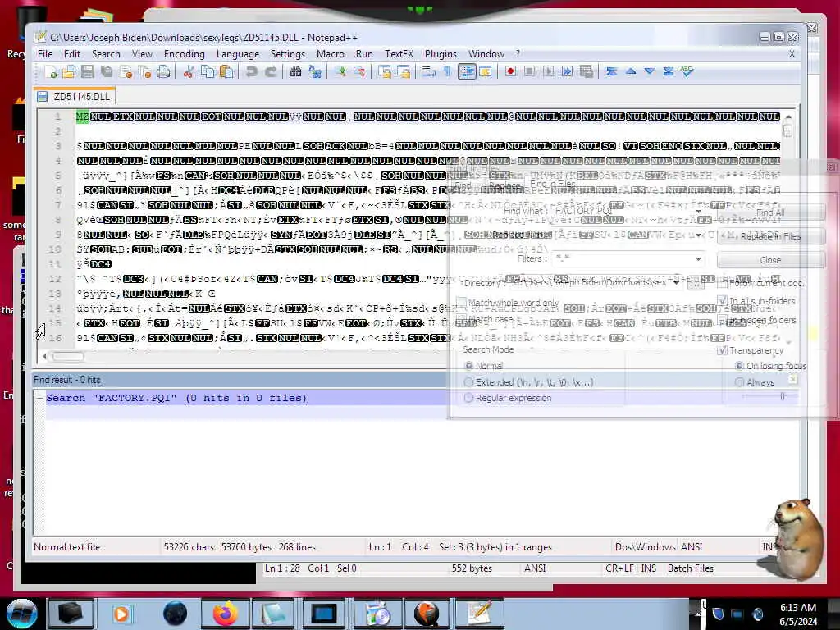Open the Encoding menu

tap(185, 54)
